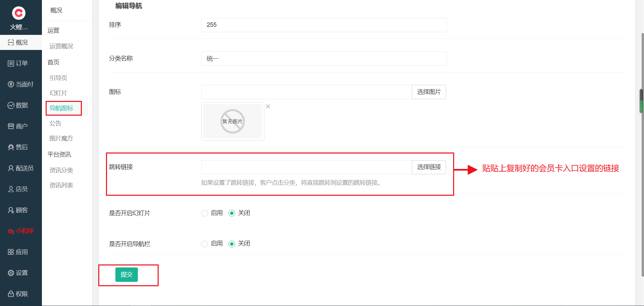Click the 设置 gear icon

[11, 273]
